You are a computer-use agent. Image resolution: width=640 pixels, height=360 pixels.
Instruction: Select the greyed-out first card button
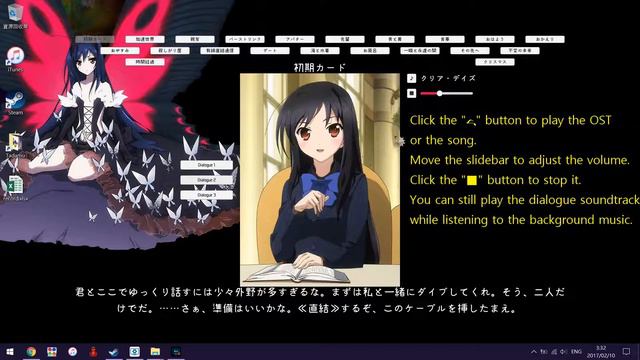95,39
